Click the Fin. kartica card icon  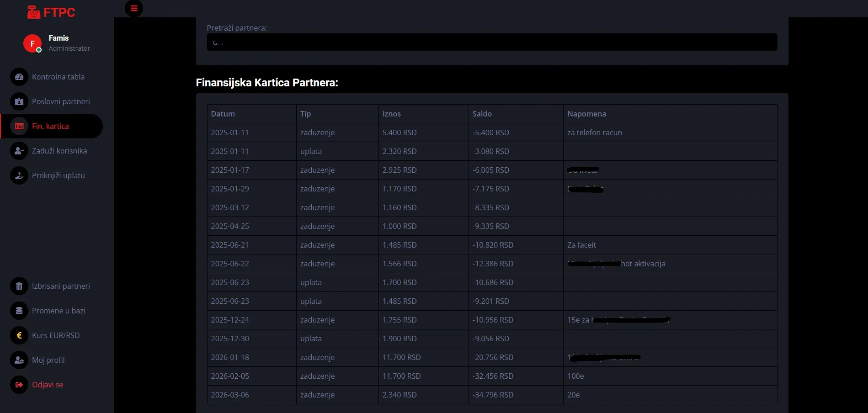[x=19, y=126]
